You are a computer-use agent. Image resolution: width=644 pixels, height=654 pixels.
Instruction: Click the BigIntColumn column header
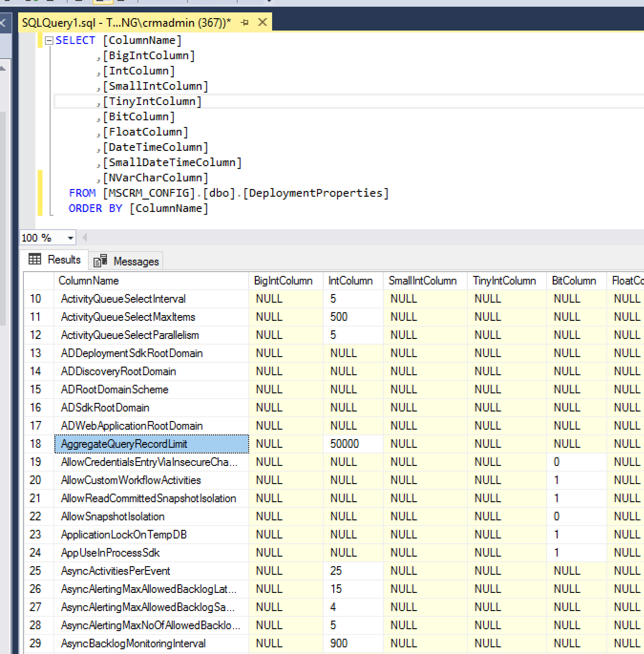[x=283, y=281]
